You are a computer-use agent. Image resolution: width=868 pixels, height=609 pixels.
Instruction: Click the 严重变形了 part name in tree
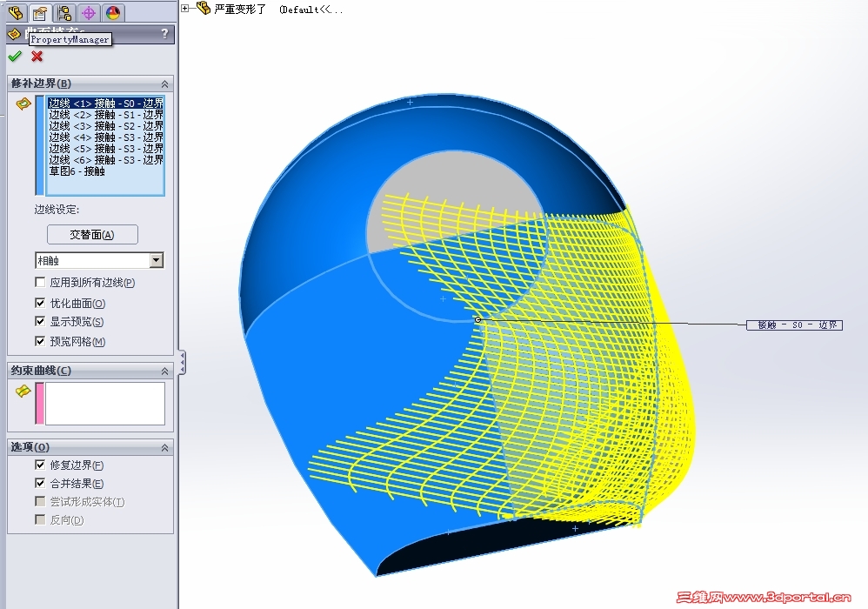click(x=240, y=9)
